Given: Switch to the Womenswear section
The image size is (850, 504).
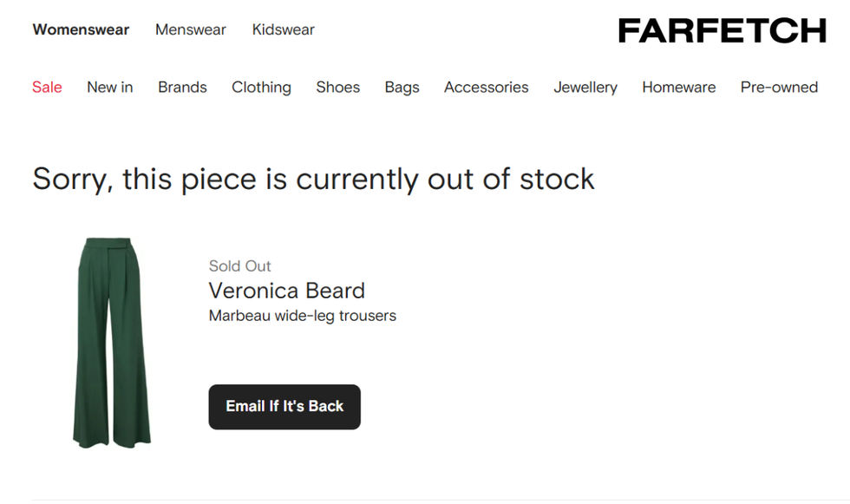Looking at the screenshot, I should (81, 29).
